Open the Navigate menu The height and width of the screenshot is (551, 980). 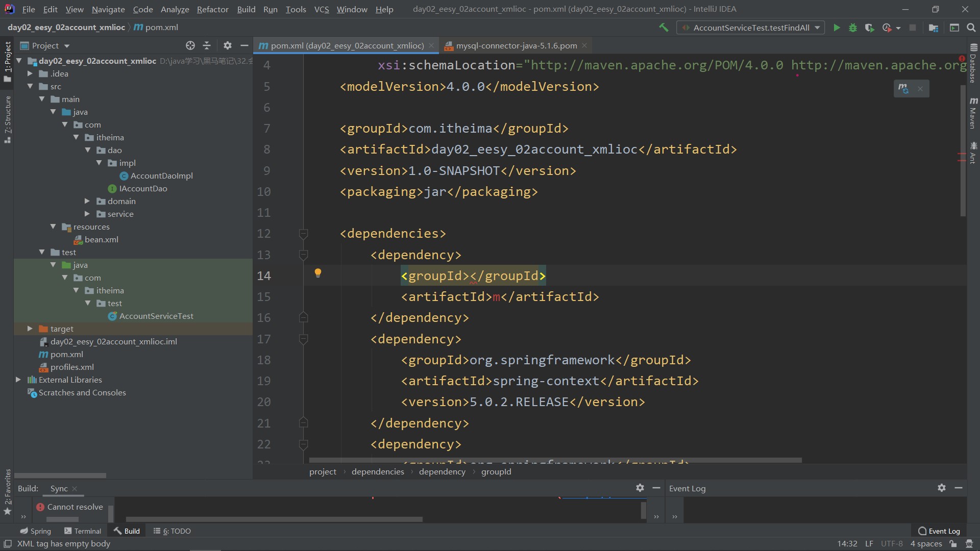[108, 9]
